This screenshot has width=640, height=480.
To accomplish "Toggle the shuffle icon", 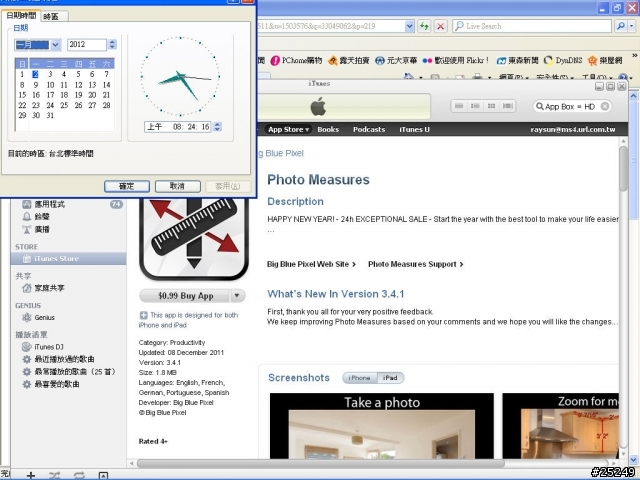I will pyautogui.click(x=54, y=475).
